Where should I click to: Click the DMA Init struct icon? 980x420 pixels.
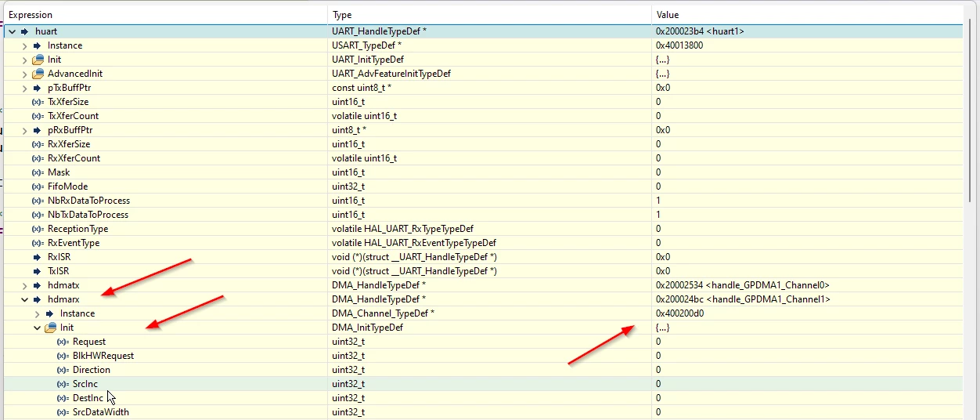[50, 328]
